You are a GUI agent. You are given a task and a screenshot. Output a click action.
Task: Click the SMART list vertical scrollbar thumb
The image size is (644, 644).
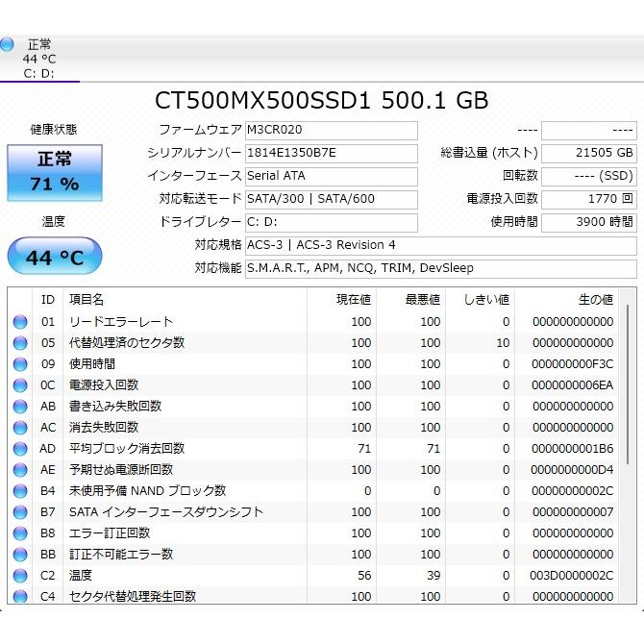click(x=628, y=384)
